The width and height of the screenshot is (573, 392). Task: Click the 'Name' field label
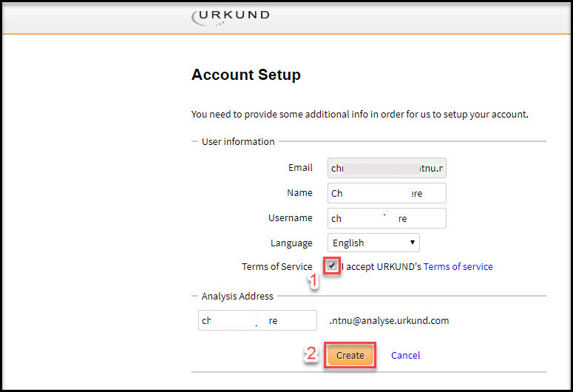coord(299,193)
